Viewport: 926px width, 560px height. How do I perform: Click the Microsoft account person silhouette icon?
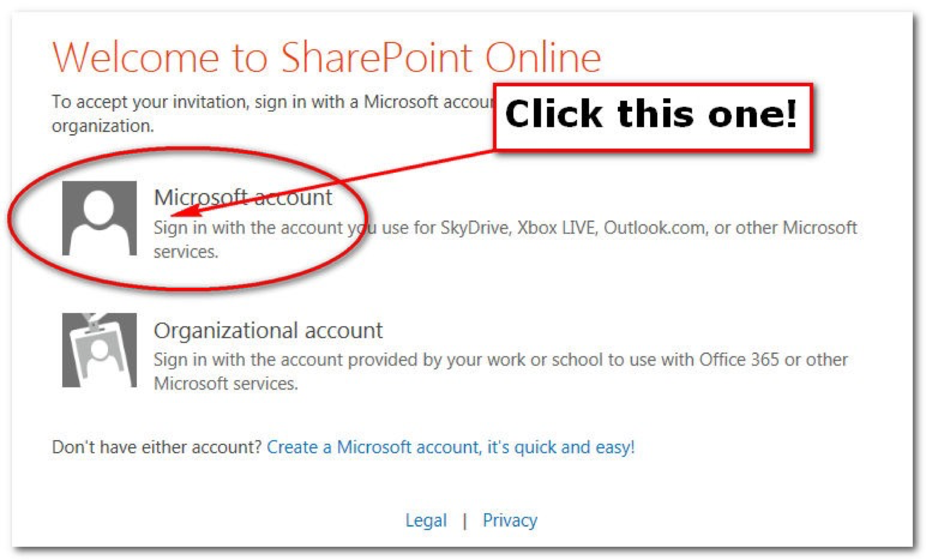pyautogui.click(x=99, y=218)
